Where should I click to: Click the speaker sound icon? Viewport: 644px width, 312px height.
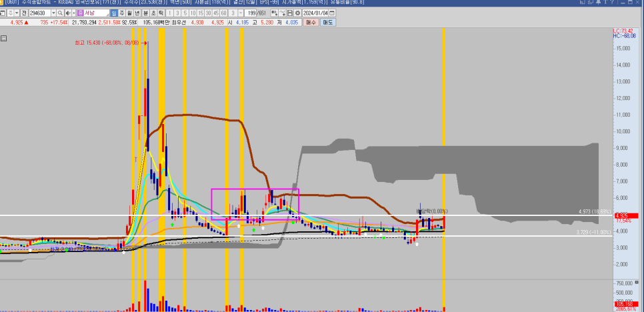[x=68, y=13]
